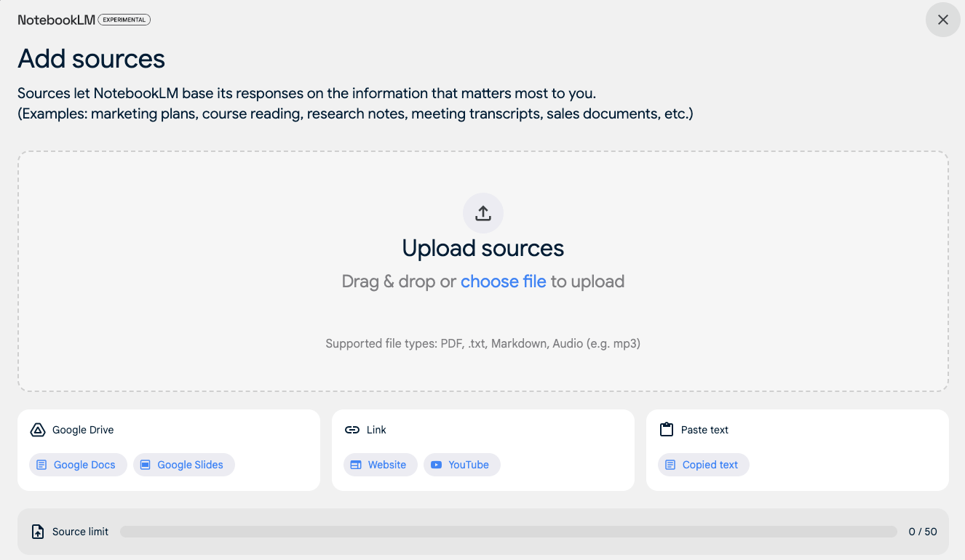Open the choose file link
This screenshot has height=560, width=965.
point(503,281)
